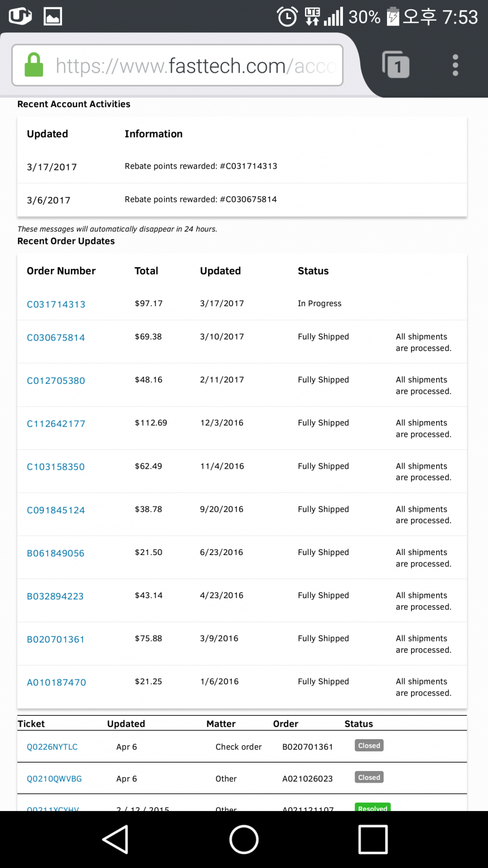The width and height of the screenshot is (488, 868).
Task: Focus the fasttech.com address bar
Action: click(x=195, y=66)
